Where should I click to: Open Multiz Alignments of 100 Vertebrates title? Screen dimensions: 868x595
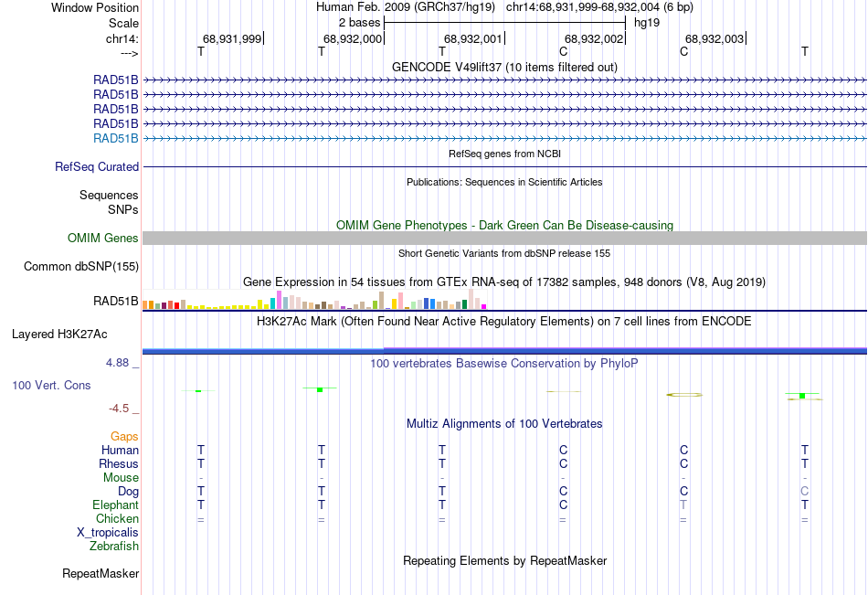[504, 424]
